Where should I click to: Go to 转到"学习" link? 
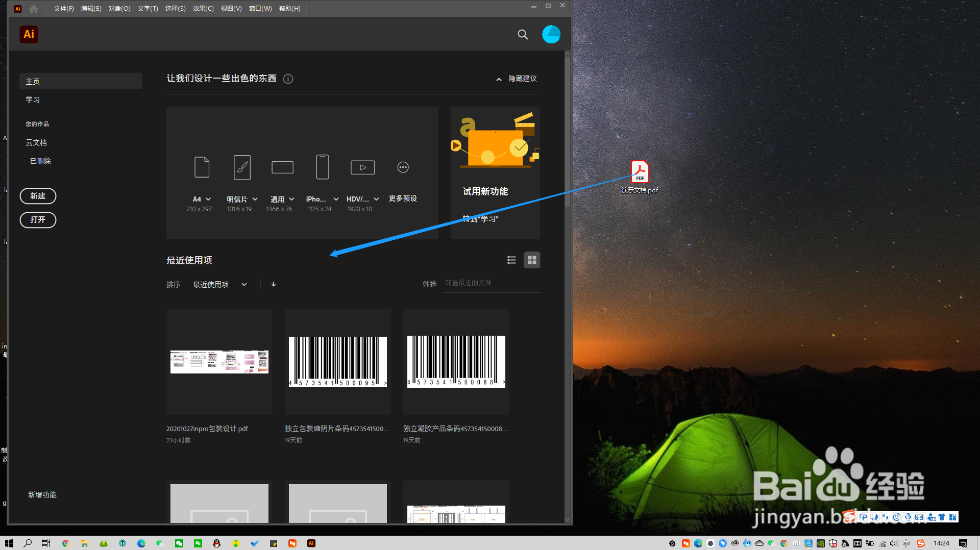click(480, 218)
